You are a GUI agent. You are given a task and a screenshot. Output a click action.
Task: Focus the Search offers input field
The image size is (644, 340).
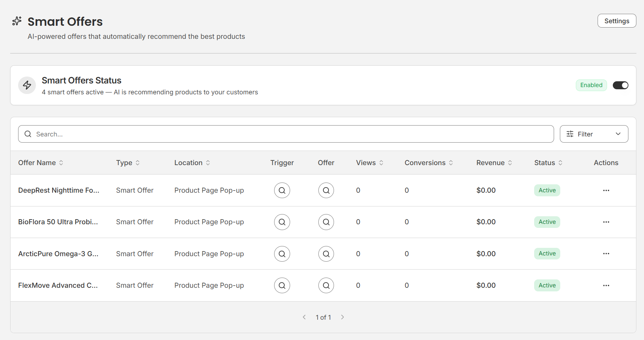tap(286, 134)
